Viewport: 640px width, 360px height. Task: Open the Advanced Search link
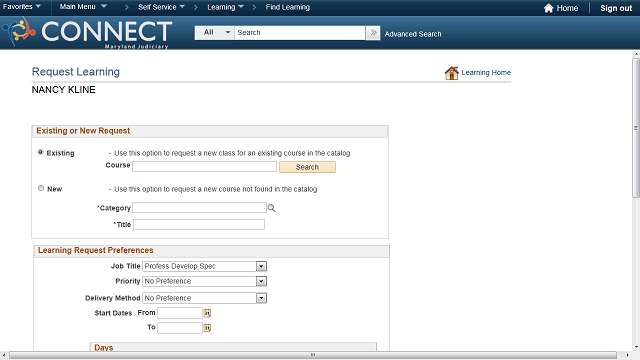click(413, 34)
